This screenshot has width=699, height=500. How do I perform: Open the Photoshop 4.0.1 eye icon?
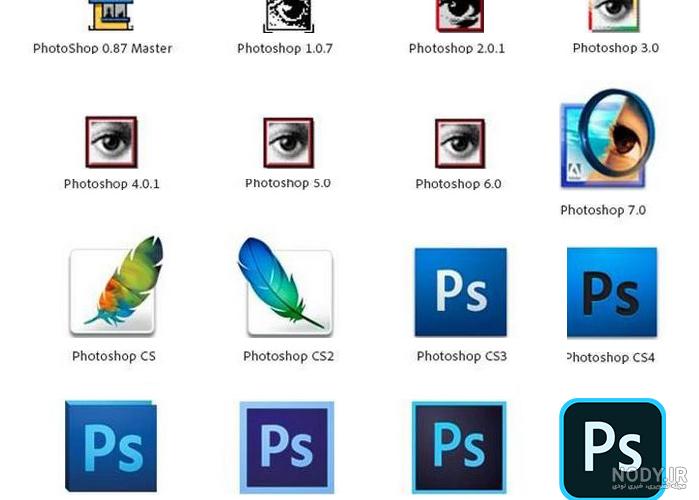(111, 142)
